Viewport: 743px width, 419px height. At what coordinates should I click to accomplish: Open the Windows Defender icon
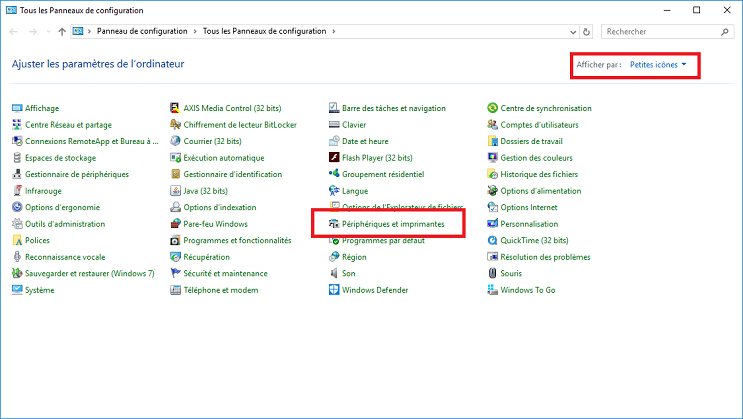click(335, 290)
